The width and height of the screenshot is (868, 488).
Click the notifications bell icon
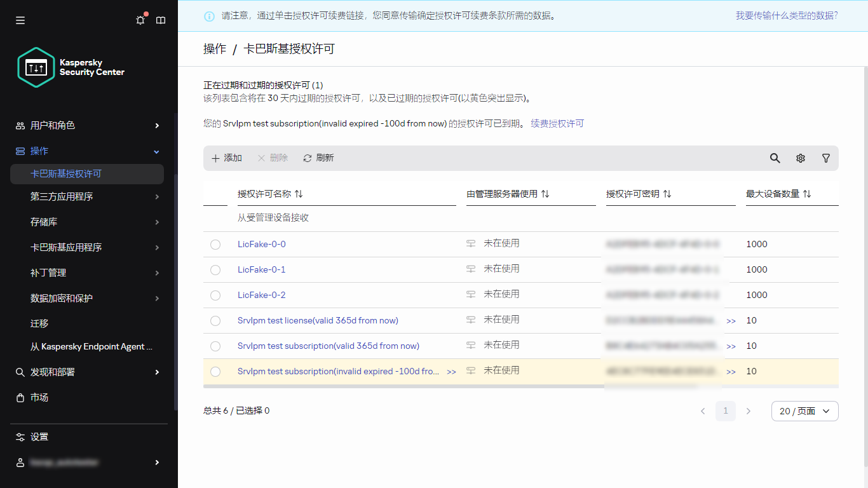[140, 20]
